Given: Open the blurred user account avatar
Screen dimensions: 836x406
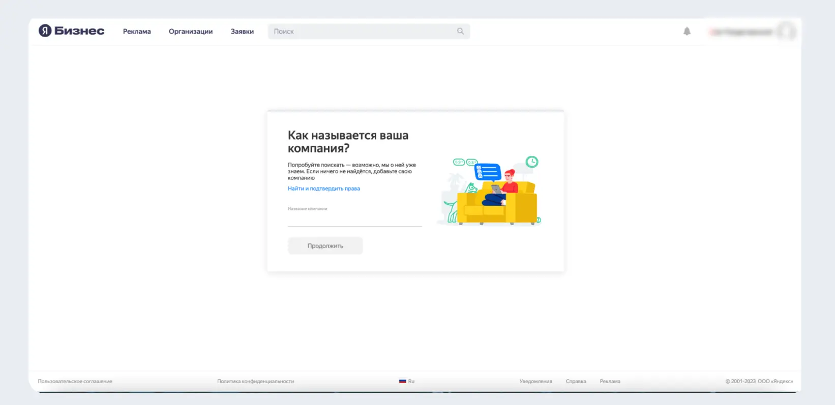Looking at the screenshot, I should click(786, 31).
